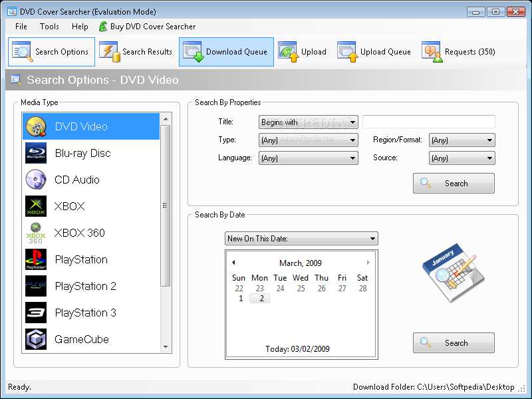Select day 1 in the calendar
The height and width of the screenshot is (399, 532).
coord(241,299)
